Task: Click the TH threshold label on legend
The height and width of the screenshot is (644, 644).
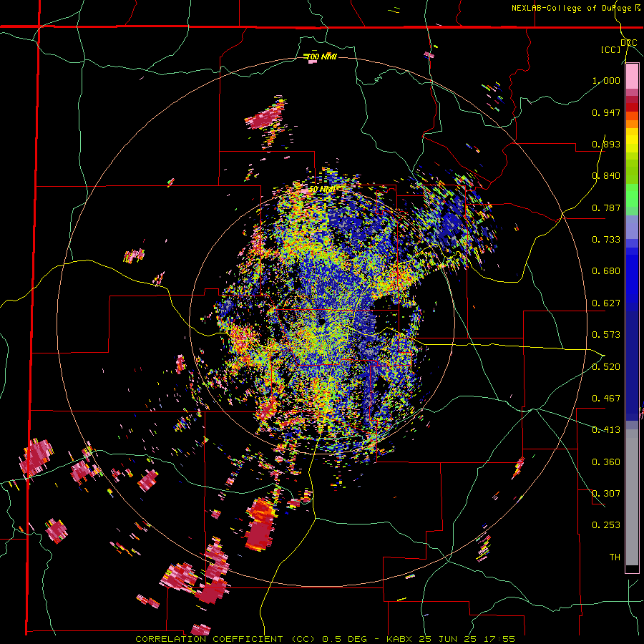Action: point(615,557)
